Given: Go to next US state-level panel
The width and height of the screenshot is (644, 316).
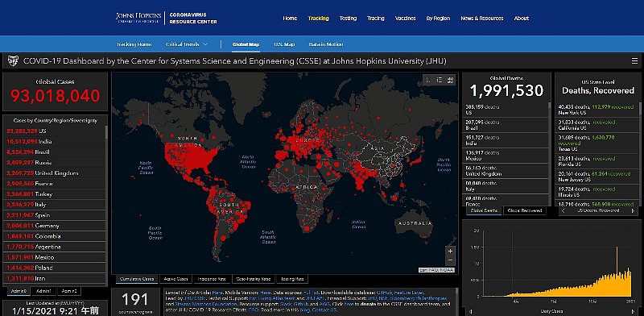Looking at the screenshot, I should pos(633,210).
